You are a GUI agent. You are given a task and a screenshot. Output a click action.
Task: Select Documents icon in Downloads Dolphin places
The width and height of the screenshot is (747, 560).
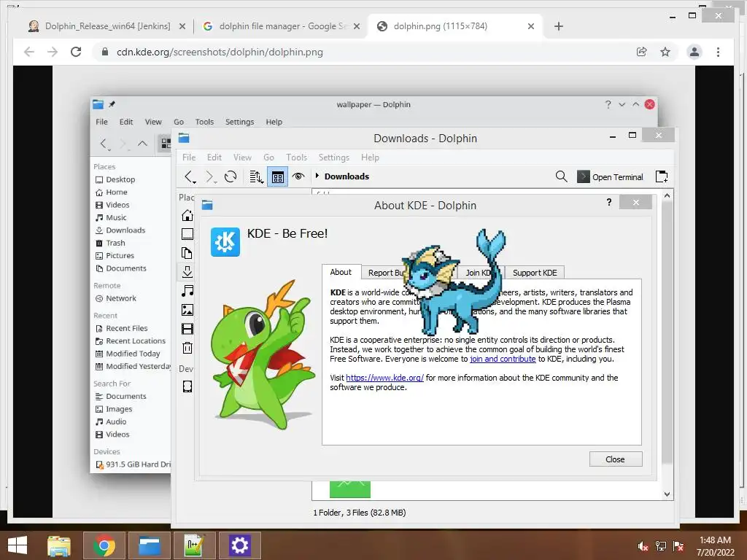point(187,253)
